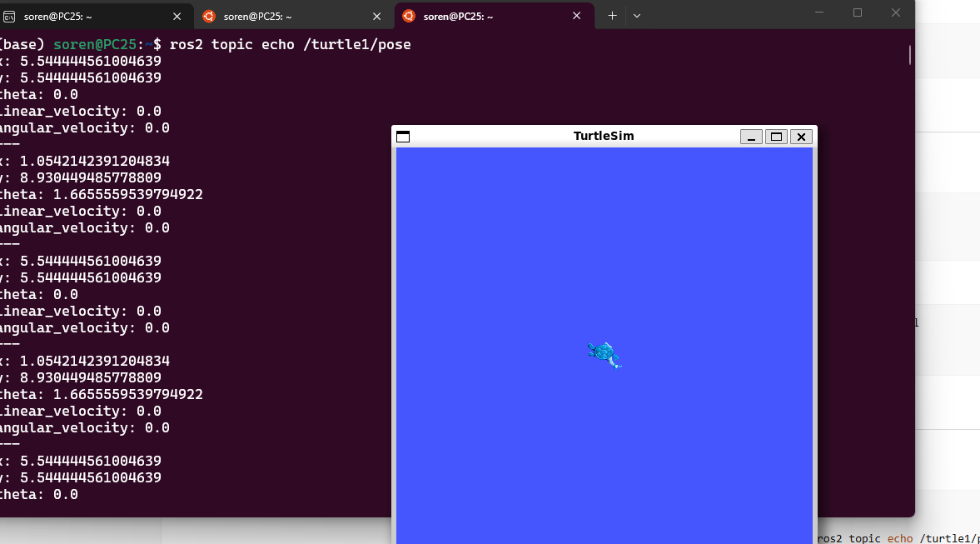Screen dimensions: 980x544
Task: Close the Windows Terminal window
Action: 896,12
